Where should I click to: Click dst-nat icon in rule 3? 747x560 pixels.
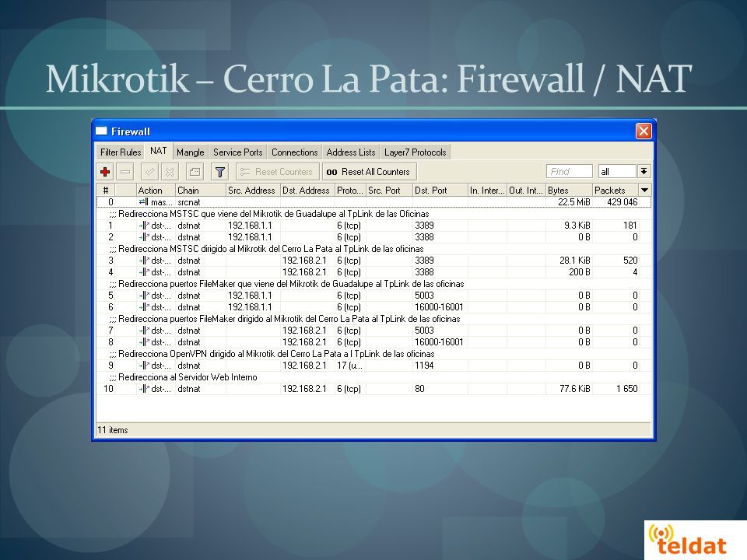pos(144,261)
